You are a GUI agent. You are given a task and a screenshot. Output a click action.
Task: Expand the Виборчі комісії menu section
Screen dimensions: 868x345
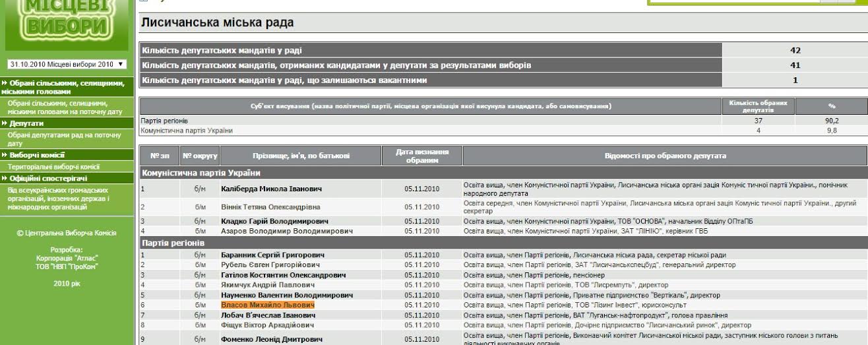click(36, 155)
